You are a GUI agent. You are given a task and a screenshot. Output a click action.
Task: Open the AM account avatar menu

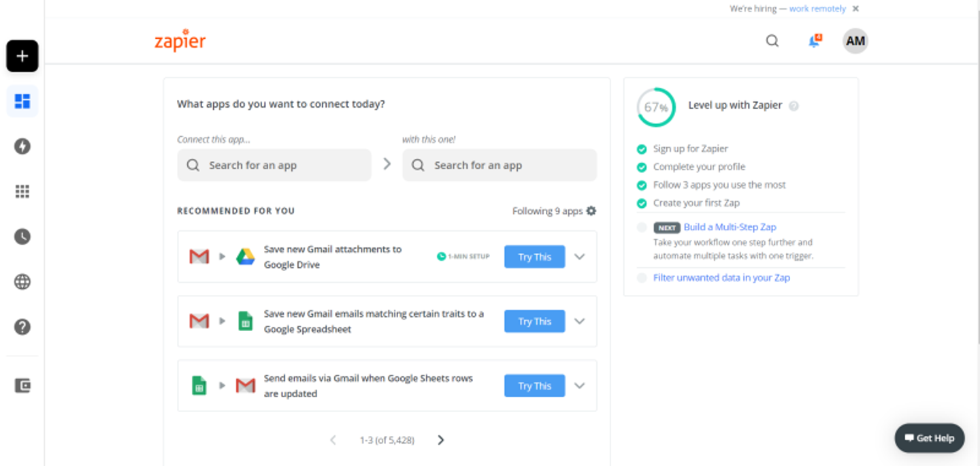tap(855, 41)
